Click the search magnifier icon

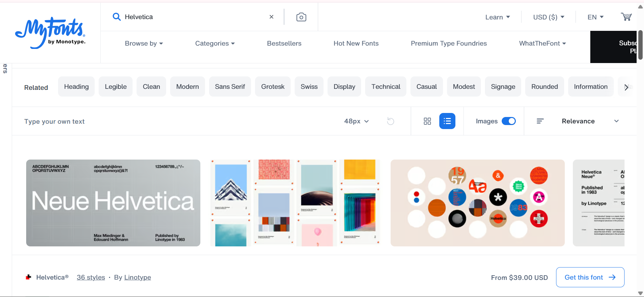coord(116,17)
